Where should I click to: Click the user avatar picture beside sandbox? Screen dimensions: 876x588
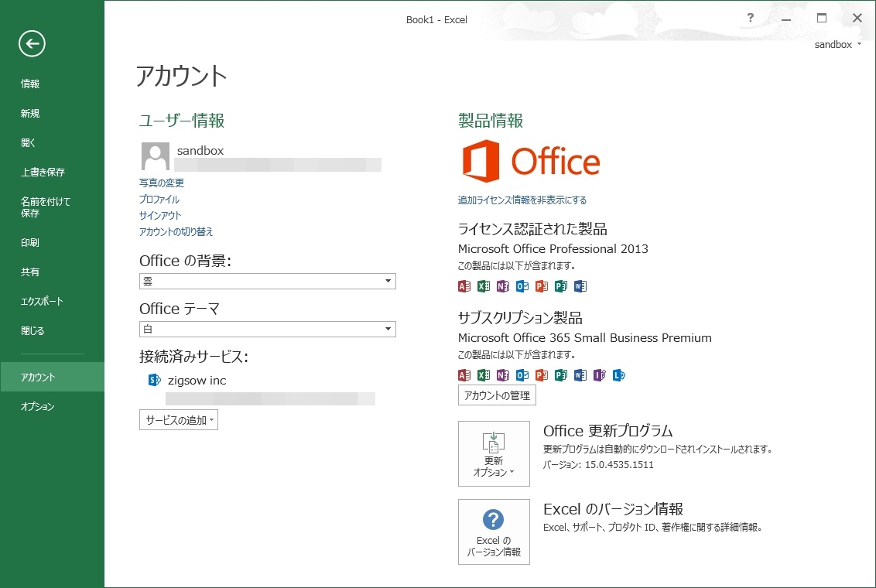point(156,156)
